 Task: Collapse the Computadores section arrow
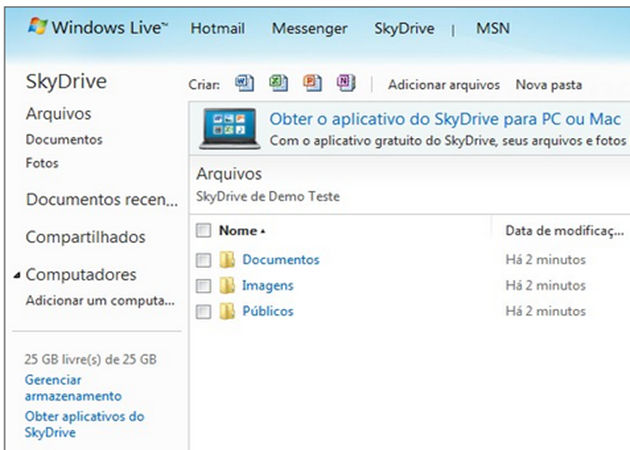17,276
